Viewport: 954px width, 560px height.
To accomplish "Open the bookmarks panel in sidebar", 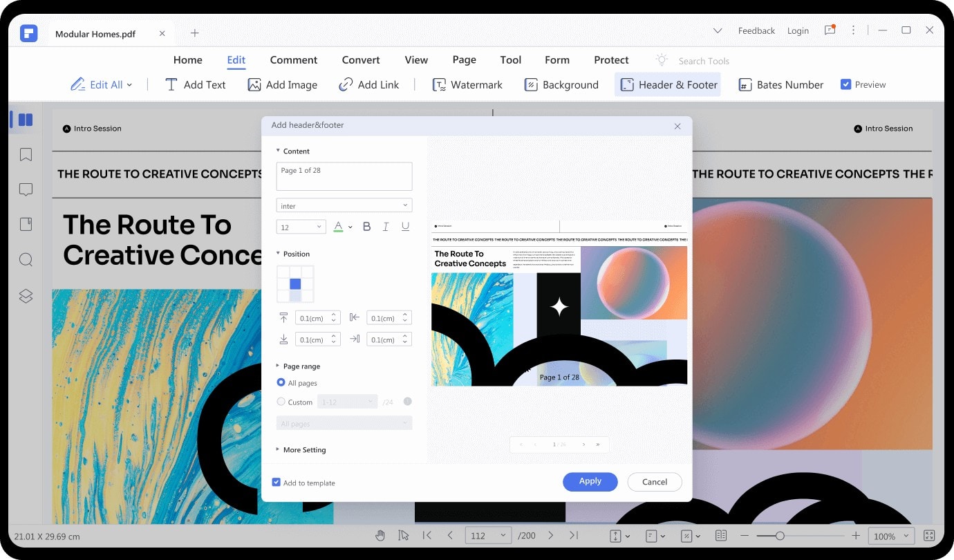I will (x=26, y=155).
